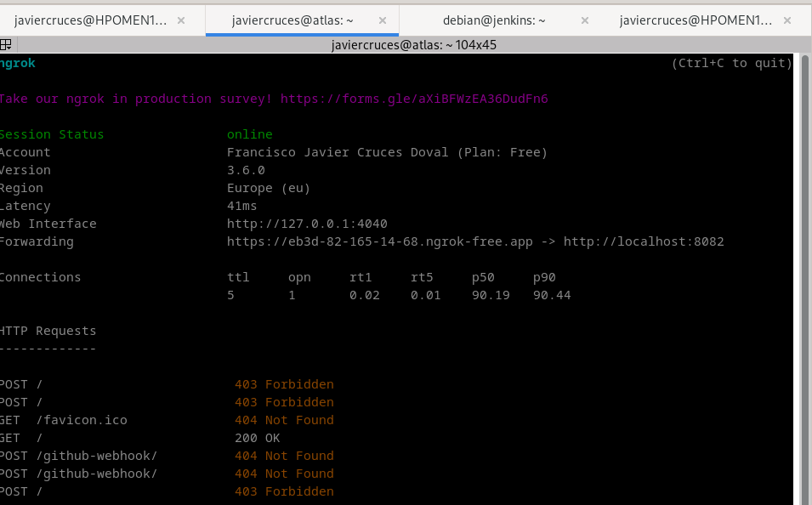Click the http://localhost:8082 forwarding target
Viewport: 812px width, 505px height.
[x=644, y=242]
